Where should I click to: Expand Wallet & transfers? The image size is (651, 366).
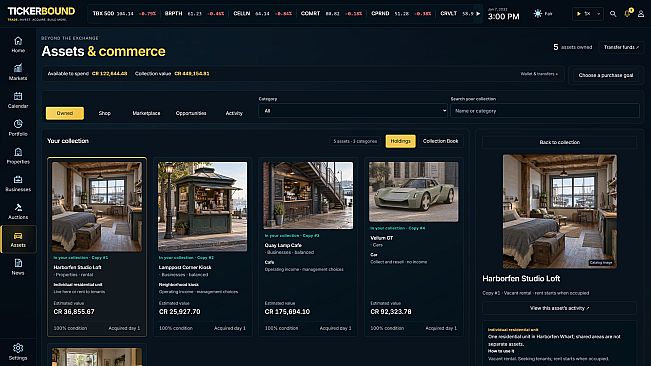[x=539, y=74]
